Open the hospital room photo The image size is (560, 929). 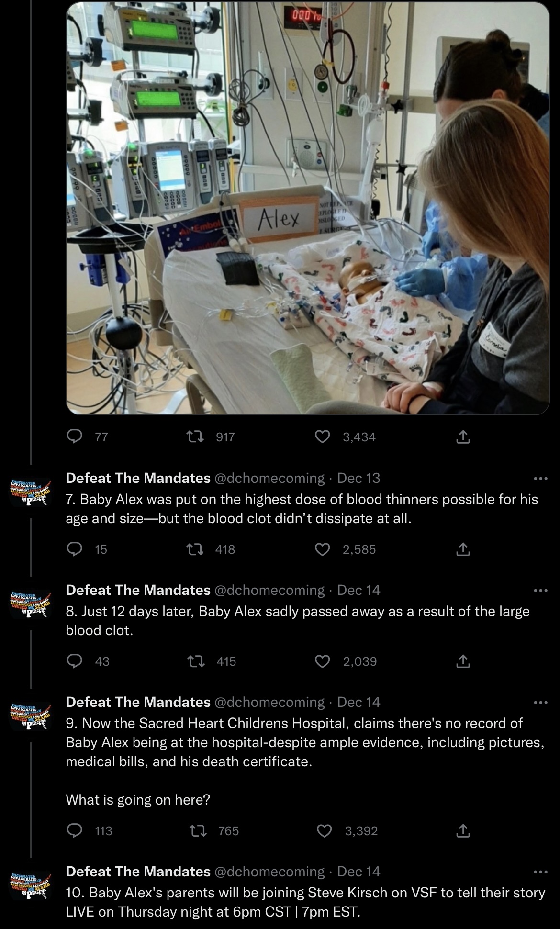[307, 208]
